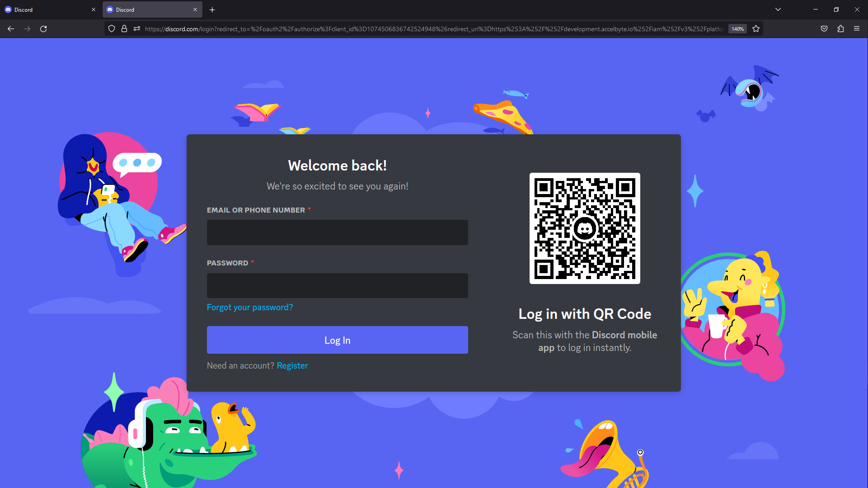
Task: Open site permissions icon in address bar
Action: (x=137, y=29)
